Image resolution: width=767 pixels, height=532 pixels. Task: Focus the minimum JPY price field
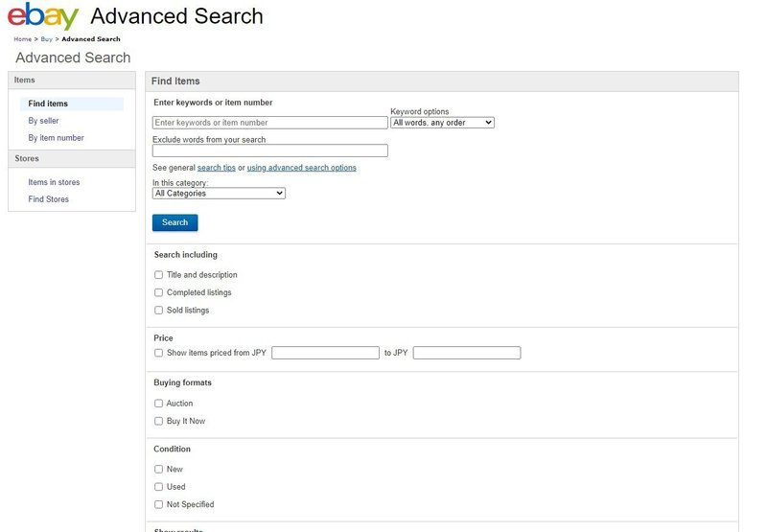click(x=325, y=353)
